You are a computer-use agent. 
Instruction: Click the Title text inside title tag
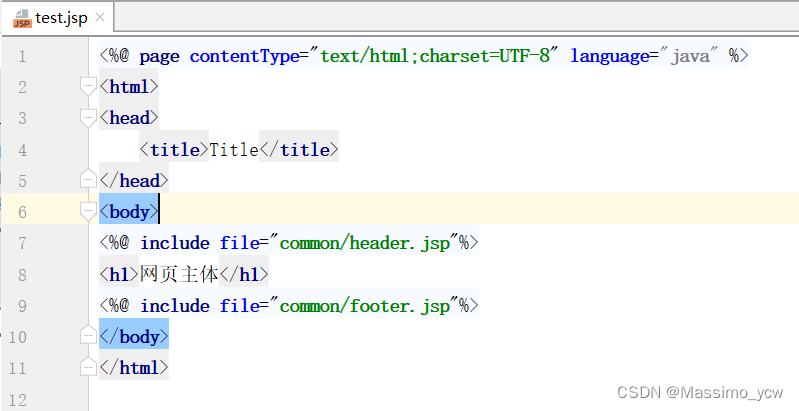click(234, 150)
